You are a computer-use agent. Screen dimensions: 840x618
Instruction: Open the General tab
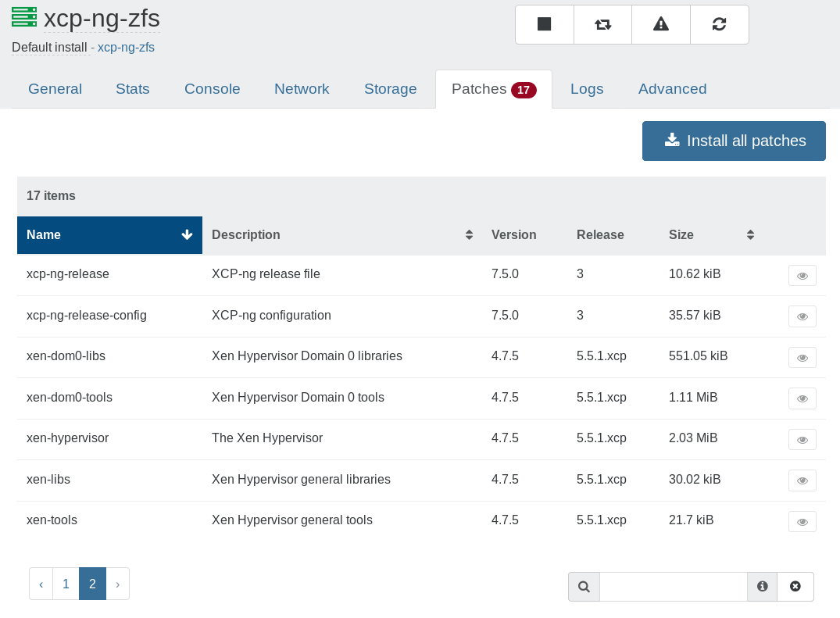(x=55, y=89)
